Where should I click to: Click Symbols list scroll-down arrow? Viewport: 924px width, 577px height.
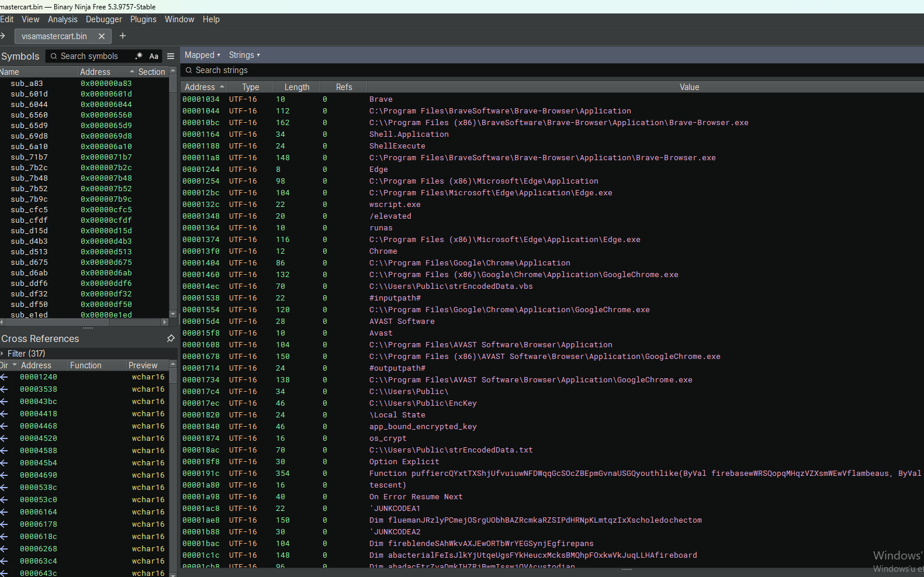[x=172, y=314]
